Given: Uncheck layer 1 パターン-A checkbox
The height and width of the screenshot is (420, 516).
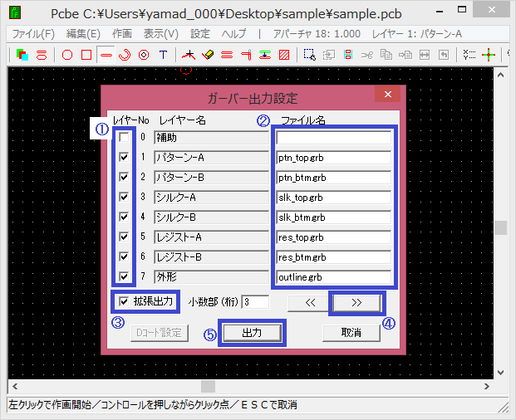Looking at the screenshot, I should coord(124,157).
